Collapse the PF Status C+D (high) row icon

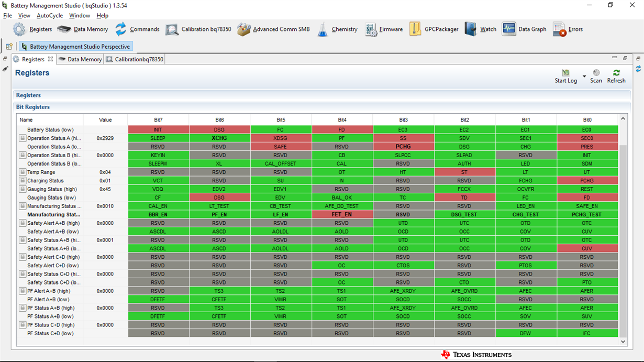pyautogui.click(x=23, y=325)
